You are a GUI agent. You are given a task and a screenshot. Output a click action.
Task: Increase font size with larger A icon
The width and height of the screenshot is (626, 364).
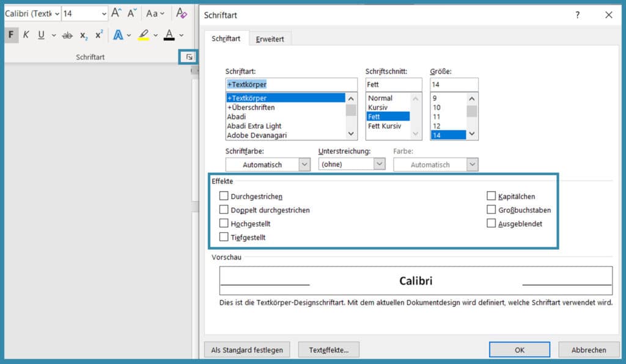pos(116,13)
